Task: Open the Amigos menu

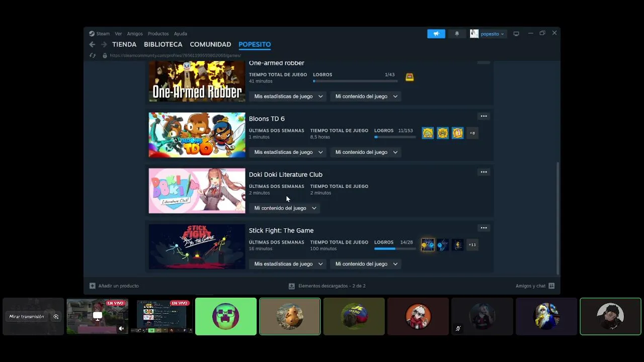Action: click(135, 34)
